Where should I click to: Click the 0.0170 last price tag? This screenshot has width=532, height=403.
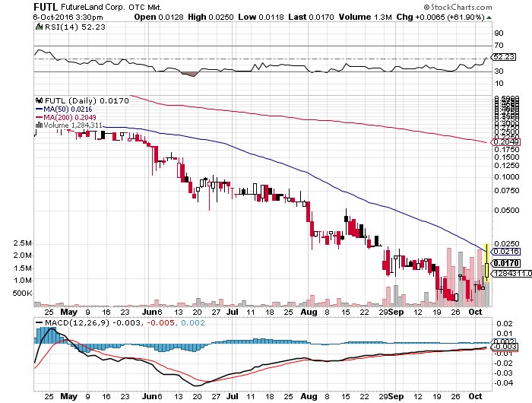[x=506, y=263]
